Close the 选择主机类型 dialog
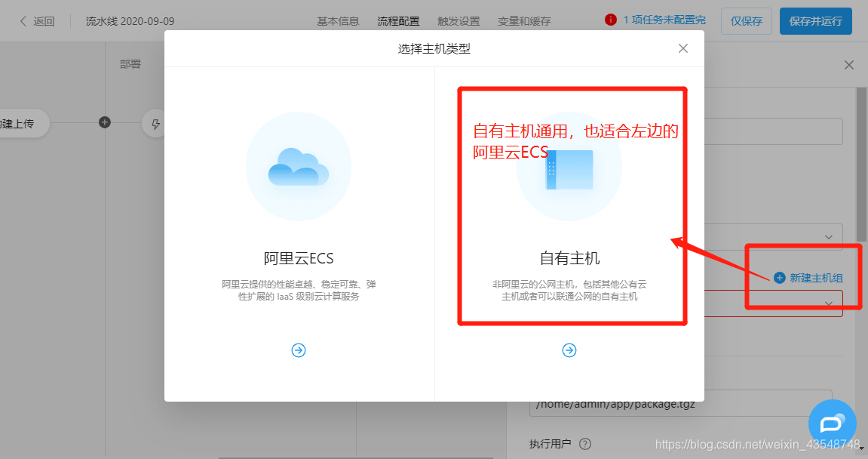Image resolution: width=868 pixels, height=459 pixels. 683,49
